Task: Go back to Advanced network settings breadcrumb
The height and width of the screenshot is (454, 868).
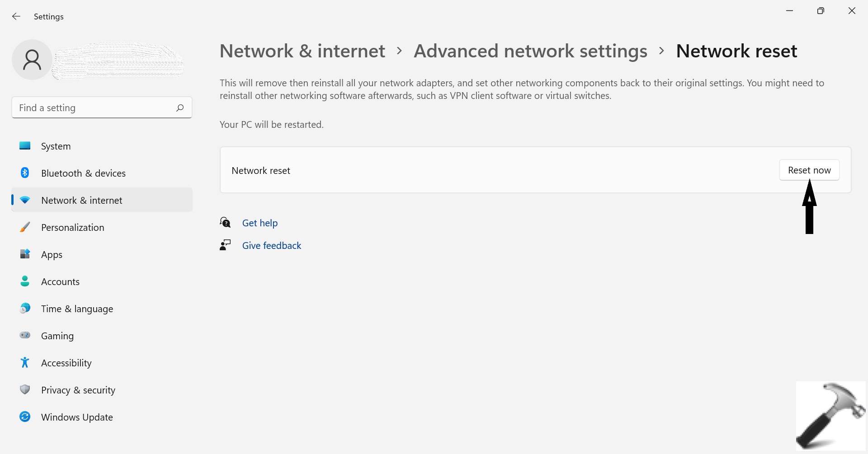Action: pos(530,51)
